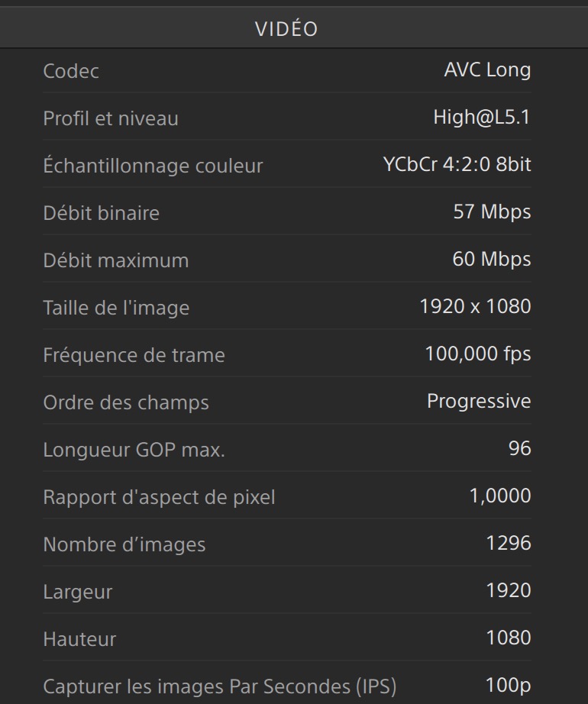Select the Taille de l'image label
The image size is (588, 704).
[116, 308]
